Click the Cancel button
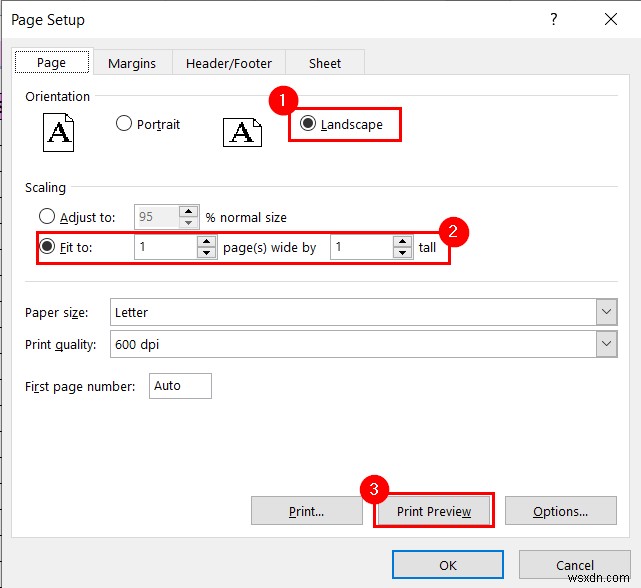 pyautogui.click(x=574, y=565)
